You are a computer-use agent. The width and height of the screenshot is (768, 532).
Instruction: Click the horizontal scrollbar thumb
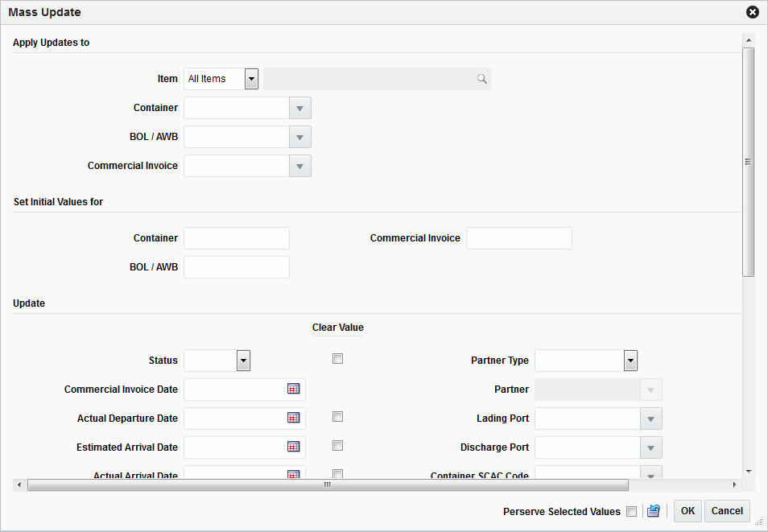point(328,485)
